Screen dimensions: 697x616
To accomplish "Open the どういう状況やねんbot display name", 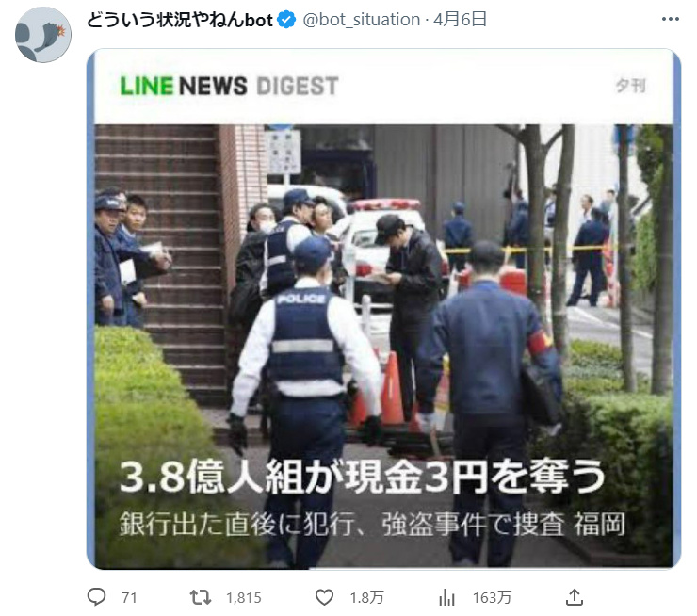I will pos(179,20).
